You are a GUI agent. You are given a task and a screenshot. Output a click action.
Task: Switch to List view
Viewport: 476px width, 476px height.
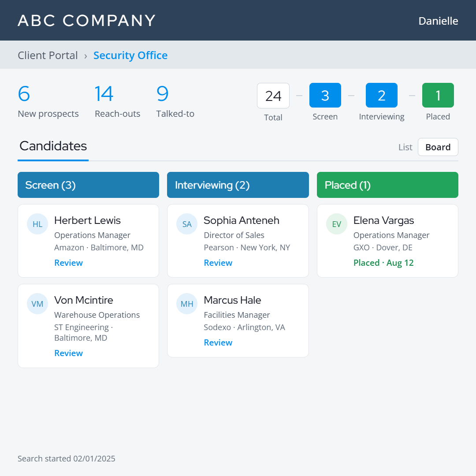pos(405,147)
